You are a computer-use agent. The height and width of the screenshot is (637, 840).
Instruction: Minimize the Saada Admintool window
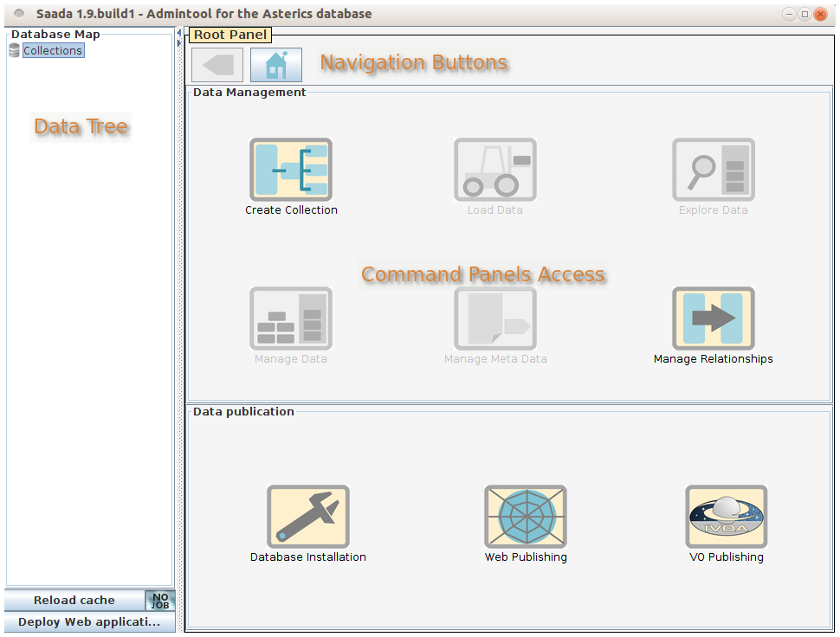click(789, 15)
